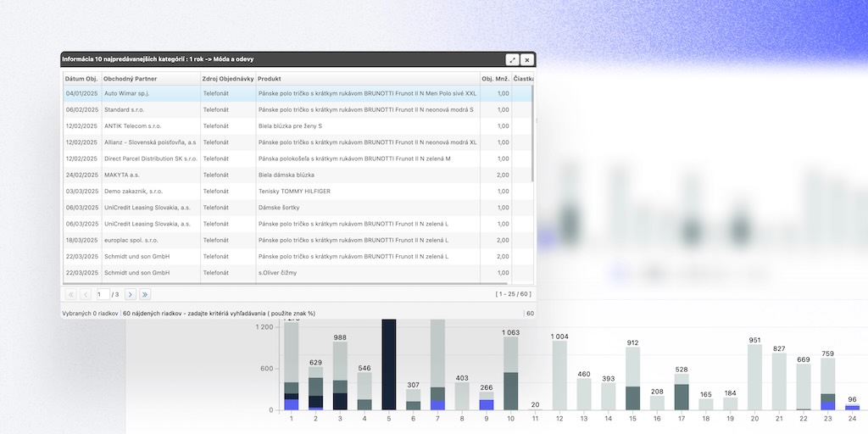
Task: Click the Zdroj Objednávky column header
Action: pyautogui.click(x=227, y=79)
